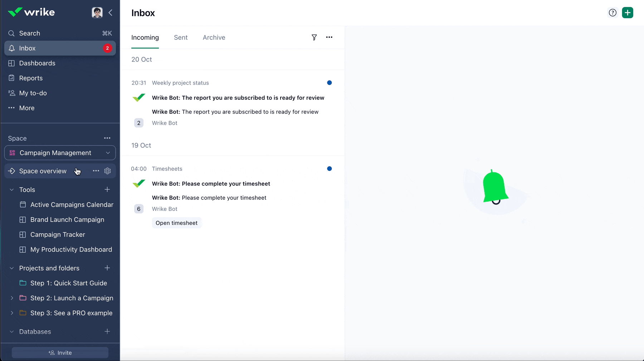Image resolution: width=644 pixels, height=361 pixels.
Task: Collapse the left sidebar with the chevron
Action: click(x=110, y=13)
